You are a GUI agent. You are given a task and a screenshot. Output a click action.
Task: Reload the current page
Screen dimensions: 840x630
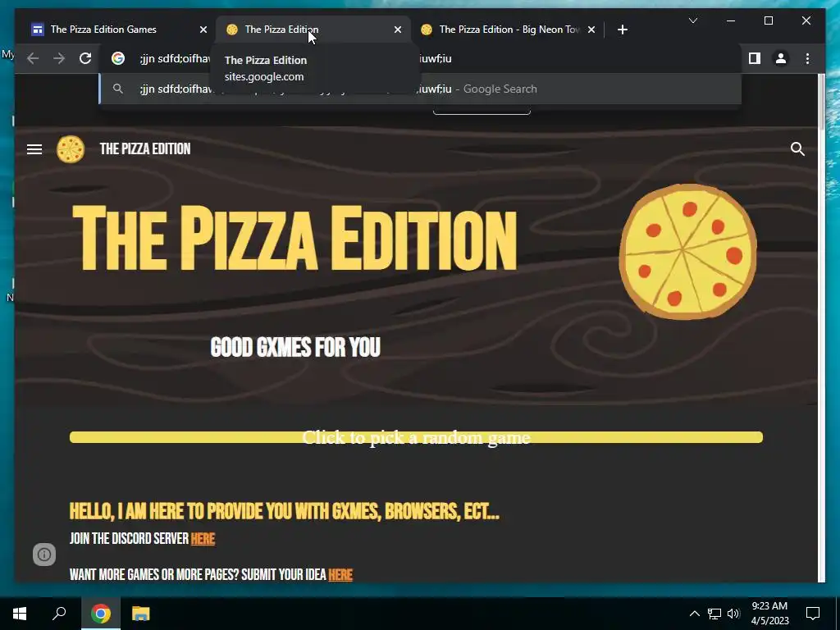click(85, 58)
